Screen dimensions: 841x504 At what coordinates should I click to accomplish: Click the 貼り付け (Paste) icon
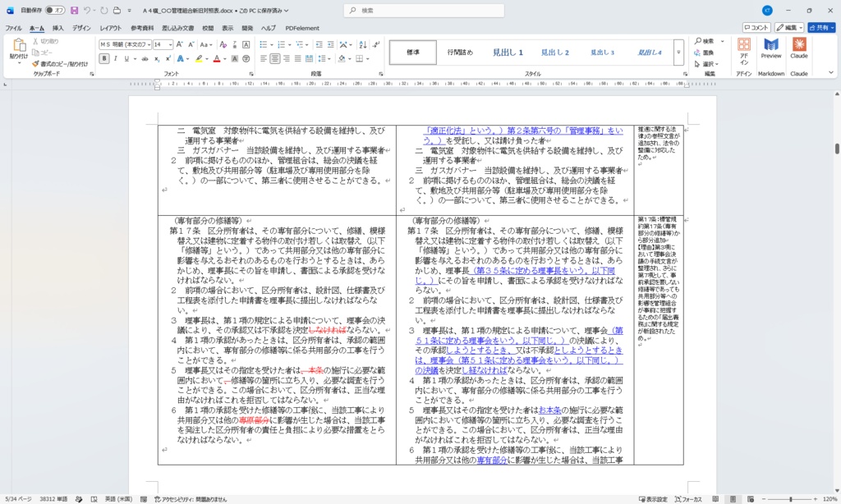click(19, 46)
